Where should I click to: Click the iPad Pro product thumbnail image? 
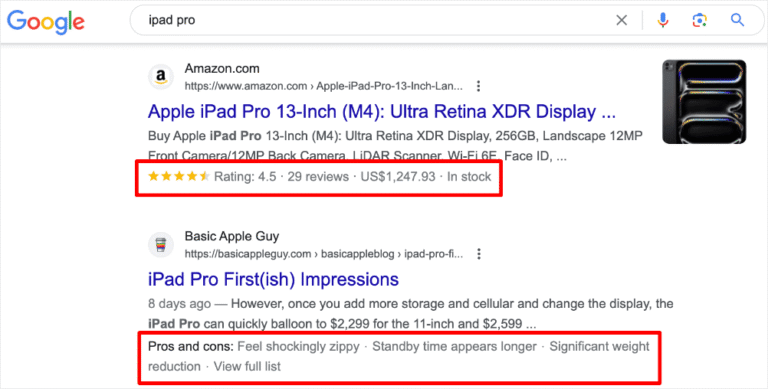pos(704,102)
